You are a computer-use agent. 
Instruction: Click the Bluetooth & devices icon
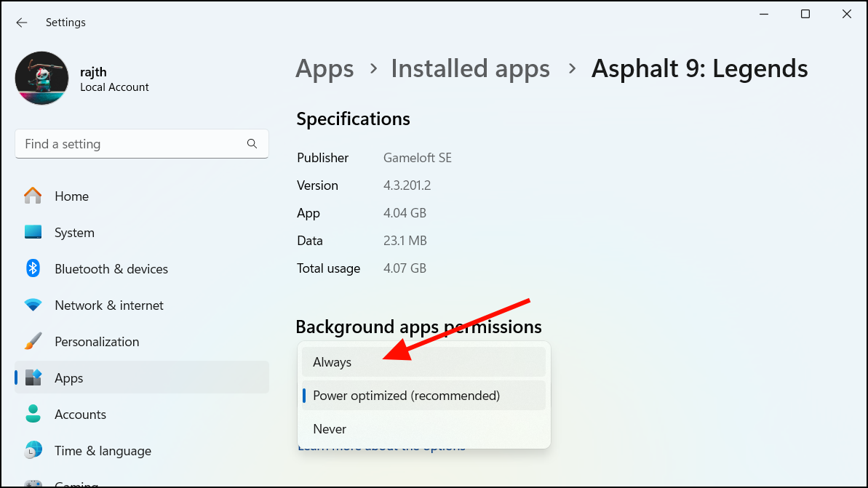click(x=33, y=268)
